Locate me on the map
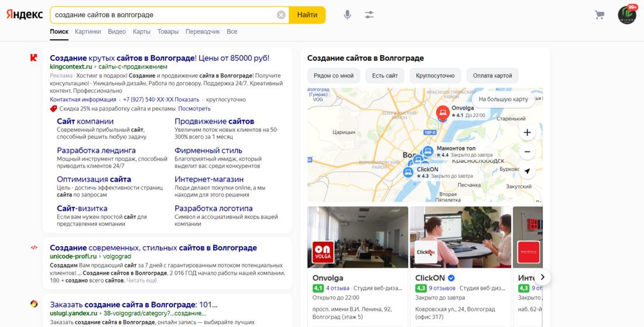This screenshot has width=644, height=327. coord(527,171)
